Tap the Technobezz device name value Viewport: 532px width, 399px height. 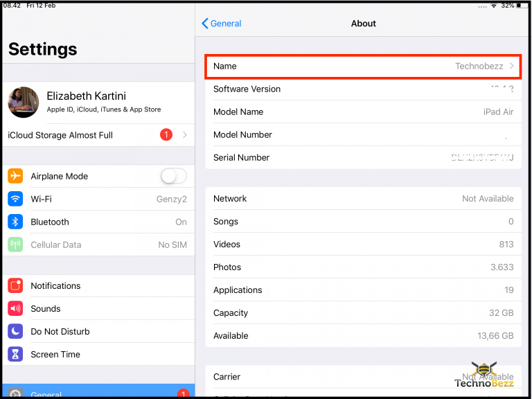(479, 66)
